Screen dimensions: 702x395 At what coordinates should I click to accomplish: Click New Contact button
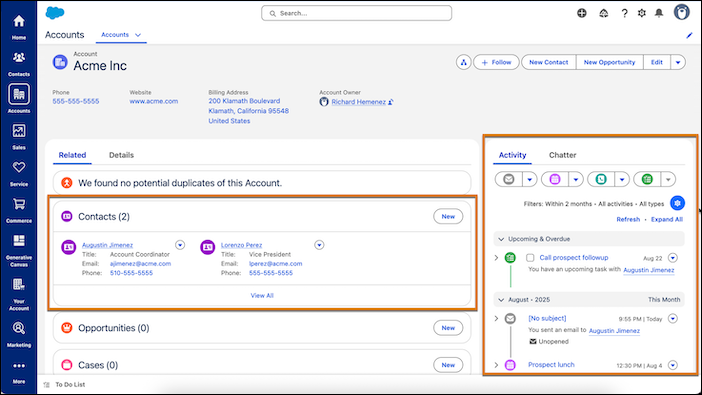[x=548, y=62]
